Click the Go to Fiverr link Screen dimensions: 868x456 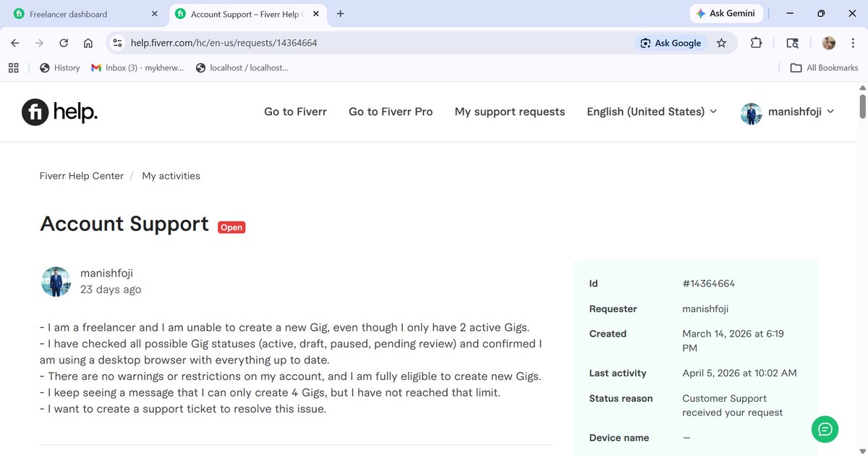click(x=295, y=111)
